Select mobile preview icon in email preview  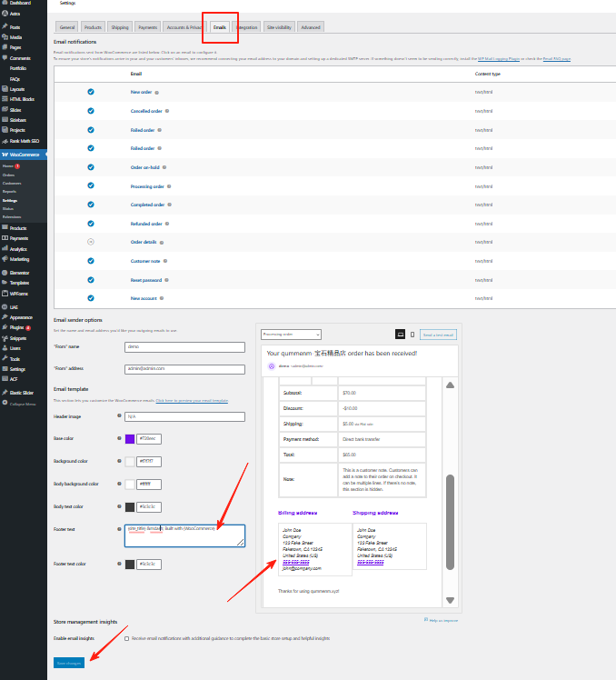tap(412, 335)
